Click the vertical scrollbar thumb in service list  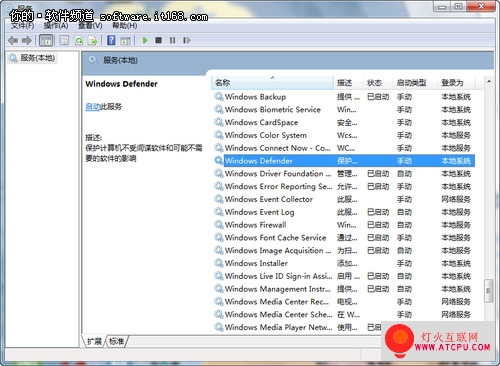click(489, 291)
